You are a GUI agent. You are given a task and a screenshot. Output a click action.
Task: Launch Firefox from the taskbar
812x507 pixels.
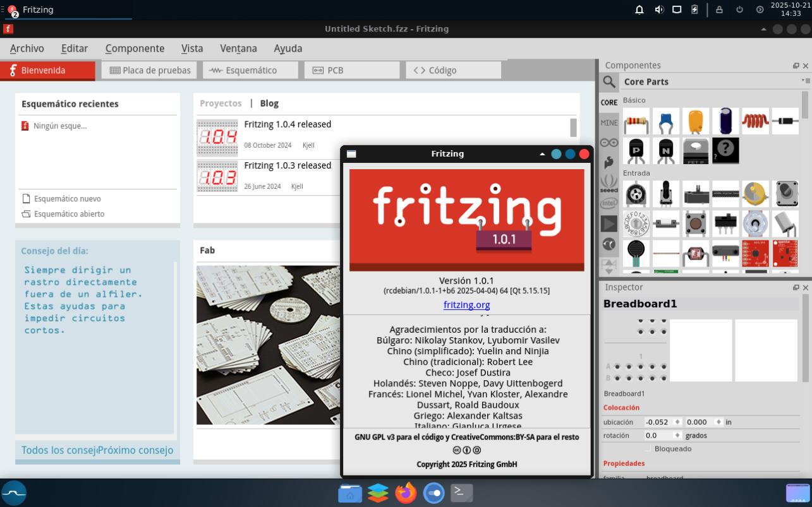(406, 492)
